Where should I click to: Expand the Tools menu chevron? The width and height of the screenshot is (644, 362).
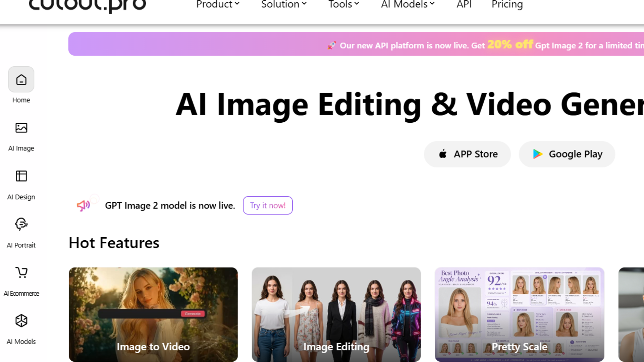click(x=357, y=4)
